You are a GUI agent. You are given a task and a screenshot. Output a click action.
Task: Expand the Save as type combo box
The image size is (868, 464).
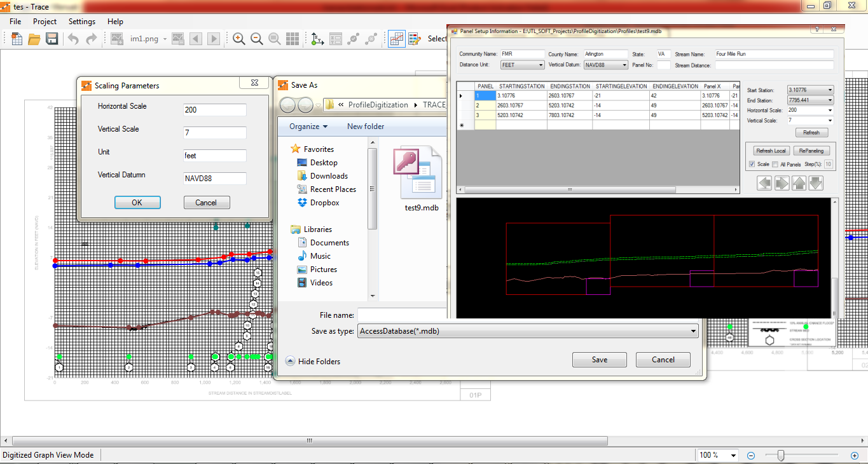[692, 331]
